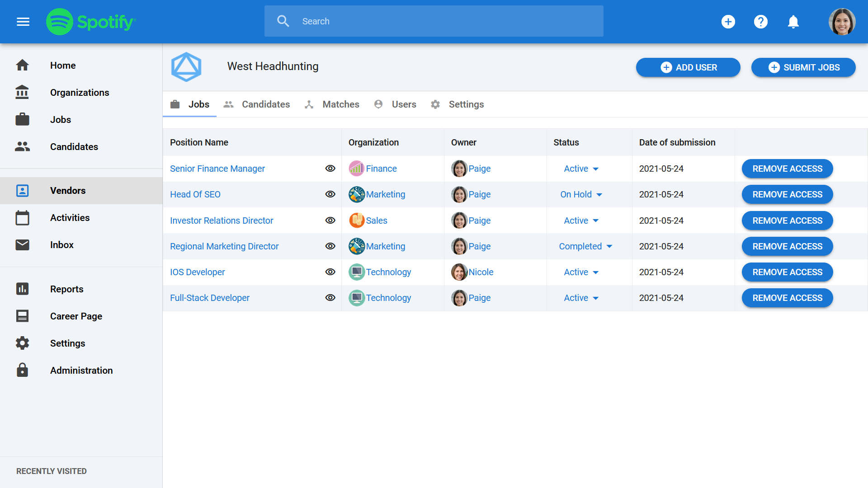Click the help question mark icon
868x488 pixels.
click(x=760, y=22)
